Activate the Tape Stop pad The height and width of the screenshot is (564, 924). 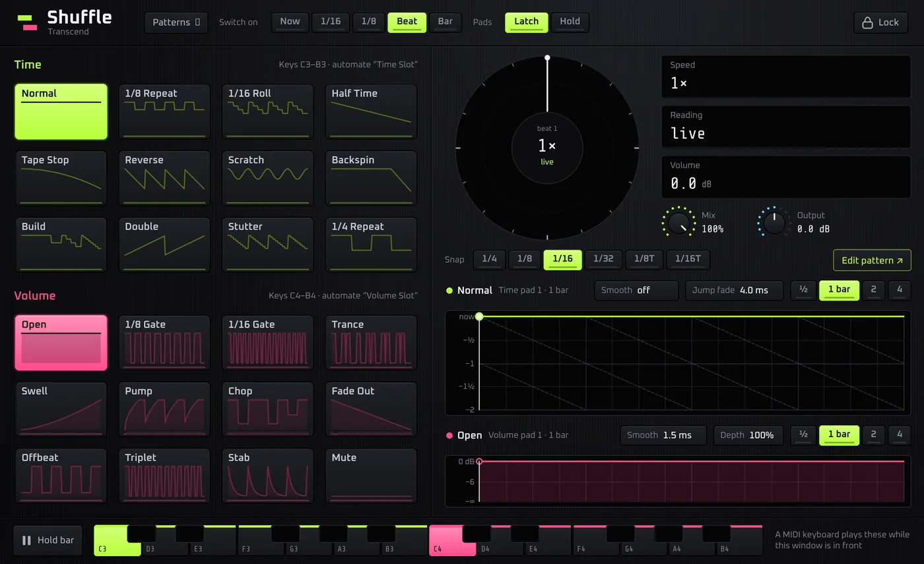click(x=61, y=178)
